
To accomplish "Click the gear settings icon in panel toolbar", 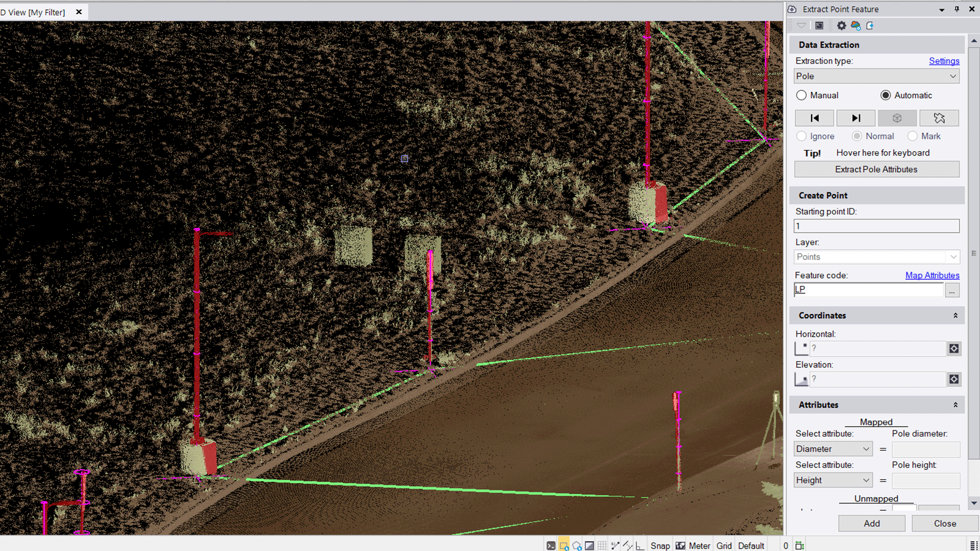I will tap(841, 26).
